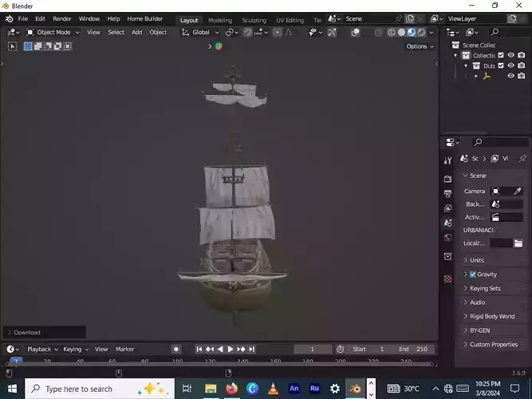
Task: Switch to rendered viewport shading
Action: 421,32
